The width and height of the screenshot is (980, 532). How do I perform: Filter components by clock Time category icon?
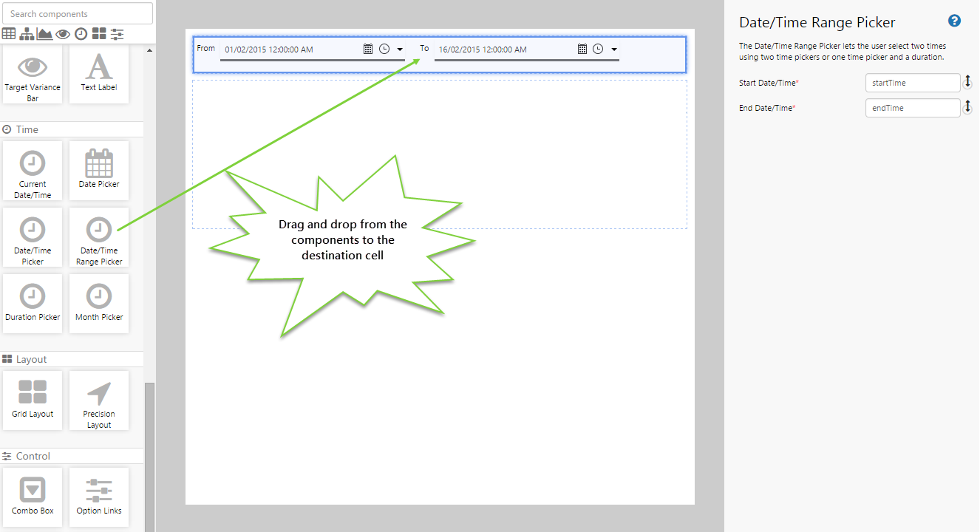pos(81,34)
